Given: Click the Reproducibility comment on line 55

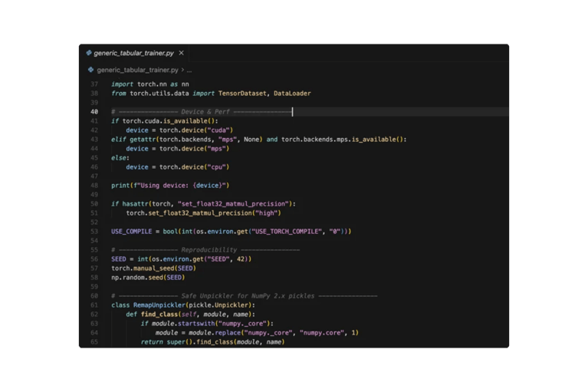Looking at the screenshot, I should pos(205,250).
